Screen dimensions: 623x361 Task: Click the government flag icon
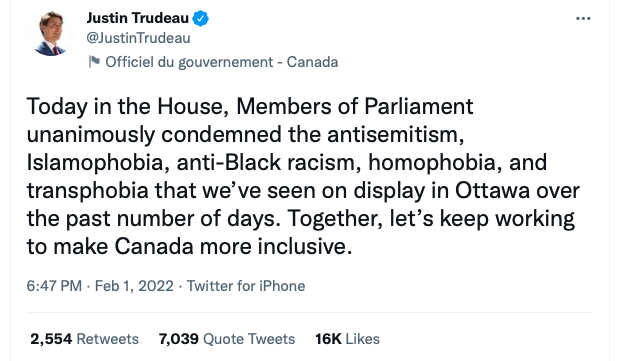pyautogui.click(x=94, y=62)
